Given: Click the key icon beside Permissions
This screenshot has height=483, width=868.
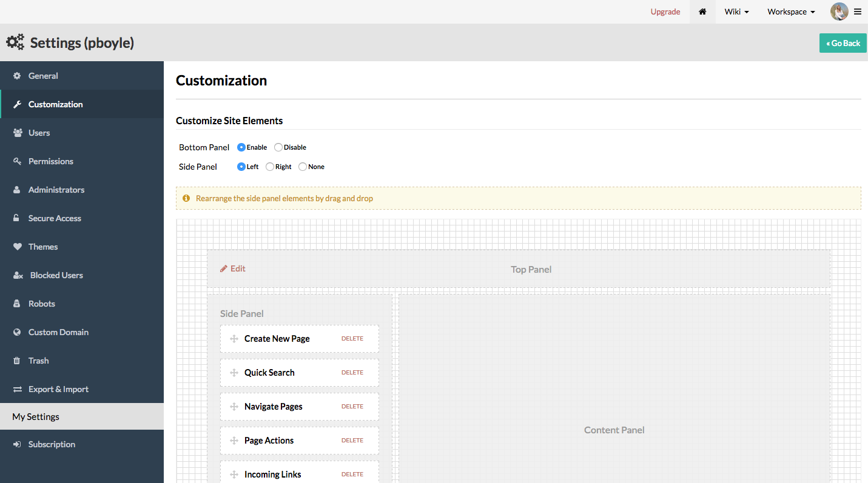Looking at the screenshot, I should pos(17,161).
